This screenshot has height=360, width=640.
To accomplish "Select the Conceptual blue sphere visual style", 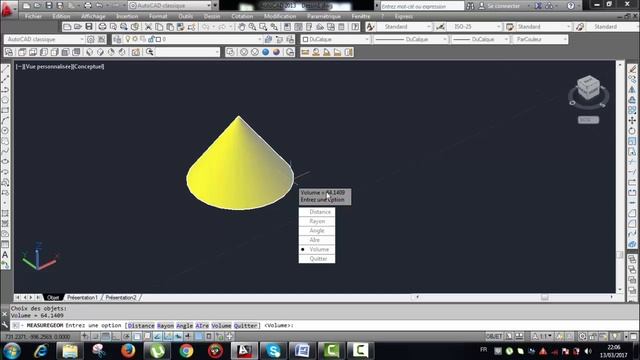I will [x=266, y=52].
